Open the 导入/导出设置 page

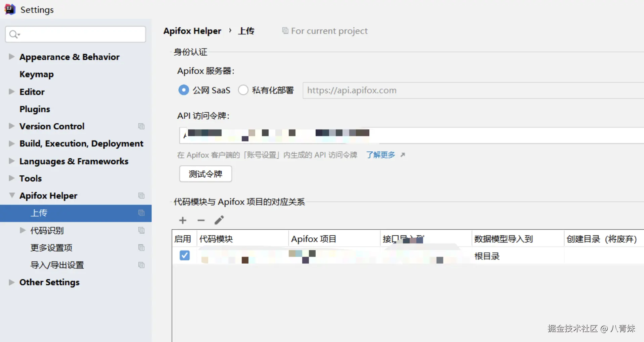(57, 265)
